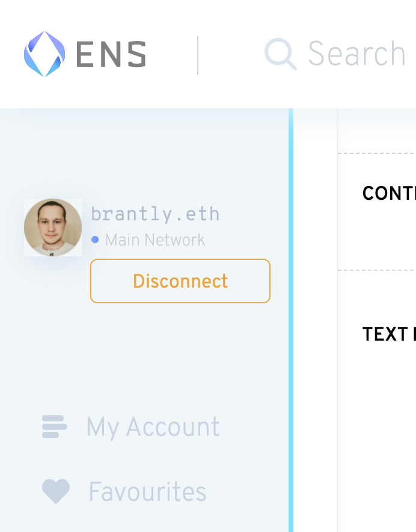416x532 pixels.
Task: Click the light-blue vertical sidebar divider
Action: pos(291,320)
